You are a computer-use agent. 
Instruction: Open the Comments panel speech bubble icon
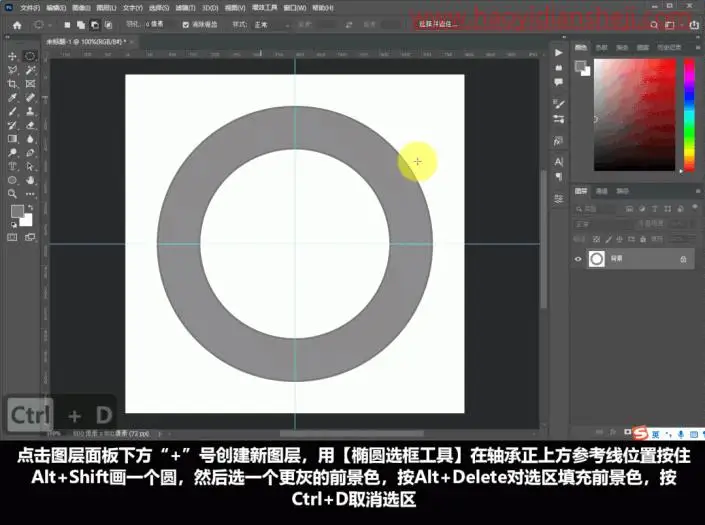coord(558,82)
